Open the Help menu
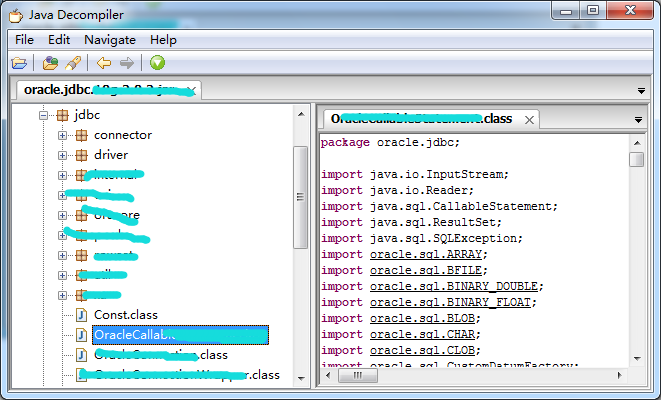This screenshot has width=661, height=400. point(163,40)
